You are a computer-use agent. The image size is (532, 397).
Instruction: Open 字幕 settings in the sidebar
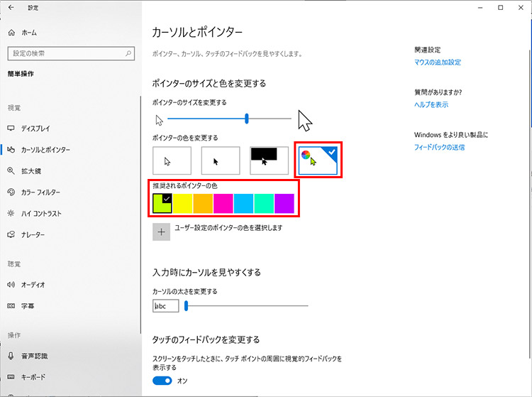pos(28,306)
